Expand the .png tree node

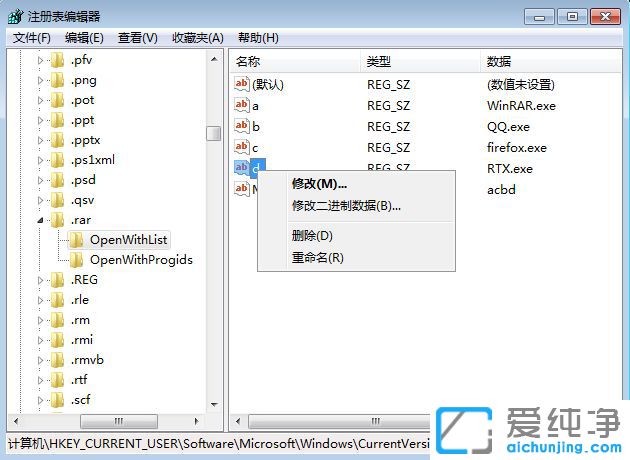pyautogui.click(x=40, y=80)
